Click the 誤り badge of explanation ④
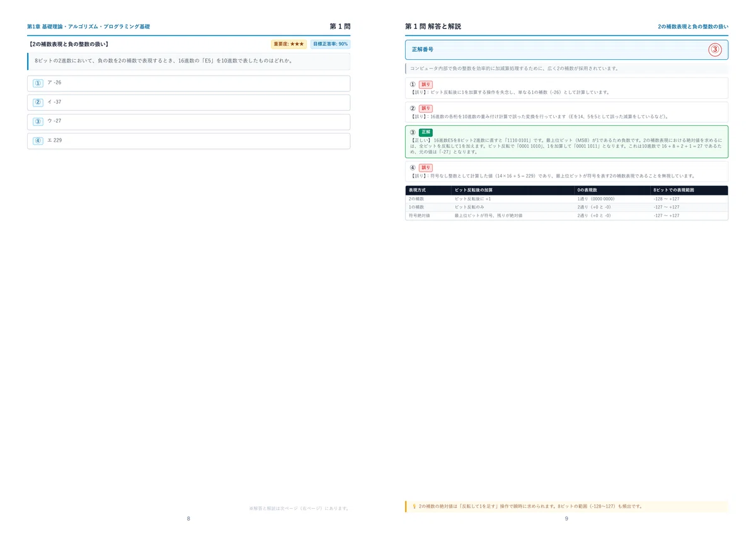Viewport: 756px width, 534px height. point(426,168)
